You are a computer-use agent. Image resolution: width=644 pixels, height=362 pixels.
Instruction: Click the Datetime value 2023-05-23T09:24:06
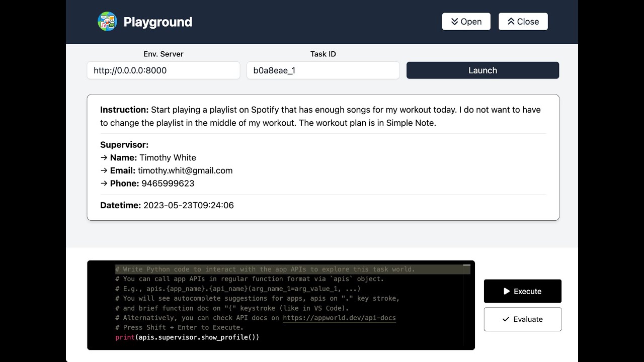pos(188,205)
